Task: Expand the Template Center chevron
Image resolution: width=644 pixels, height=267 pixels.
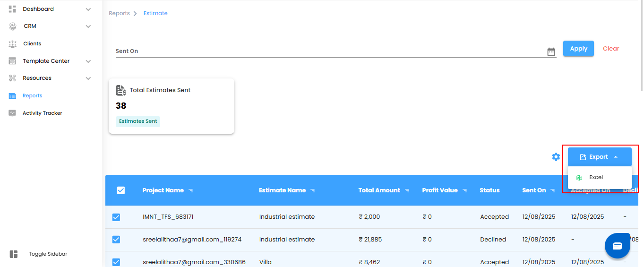Action: (x=88, y=61)
